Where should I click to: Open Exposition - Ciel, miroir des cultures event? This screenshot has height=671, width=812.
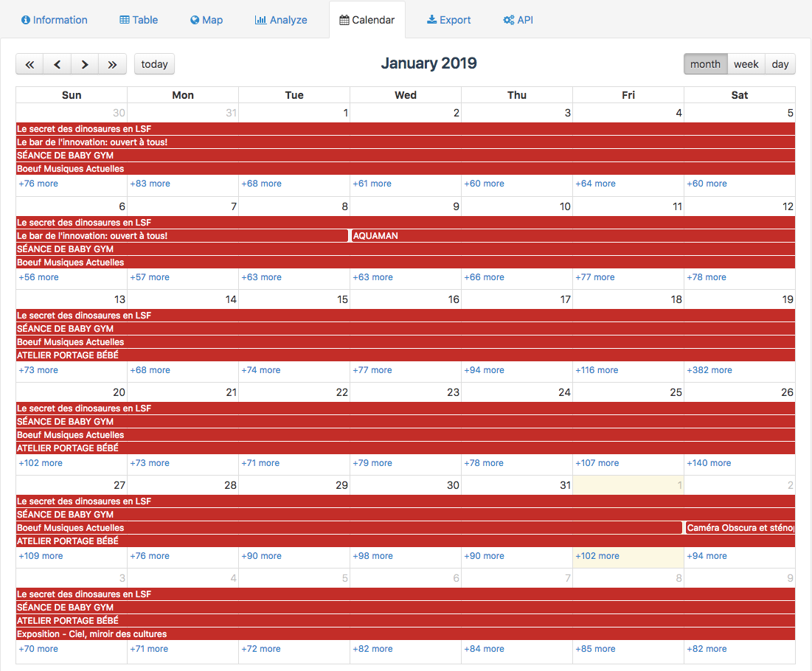[x=92, y=634]
